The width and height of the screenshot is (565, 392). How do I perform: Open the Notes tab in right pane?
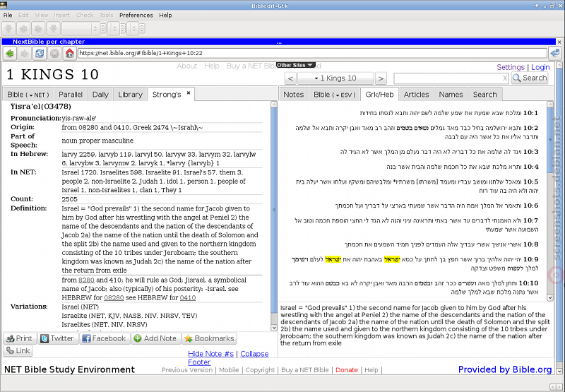tap(293, 95)
